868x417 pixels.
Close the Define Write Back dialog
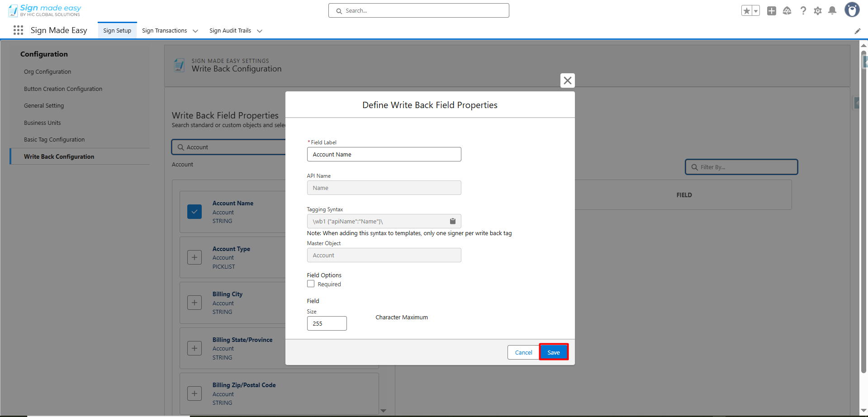pyautogui.click(x=567, y=81)
